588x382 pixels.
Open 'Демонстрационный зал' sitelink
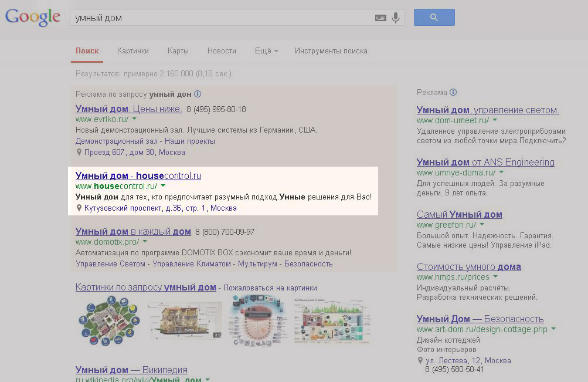(x=116, y=141)
